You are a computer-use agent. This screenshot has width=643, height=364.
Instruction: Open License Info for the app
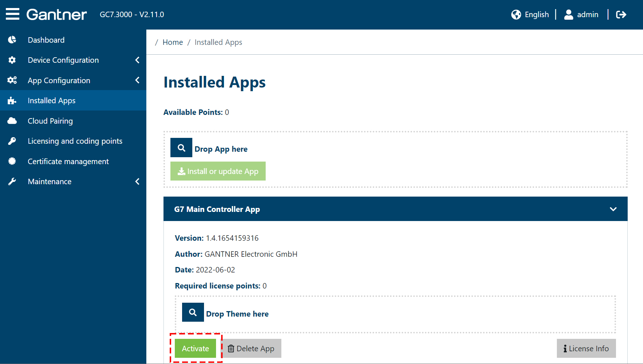(x=586, y=348)
